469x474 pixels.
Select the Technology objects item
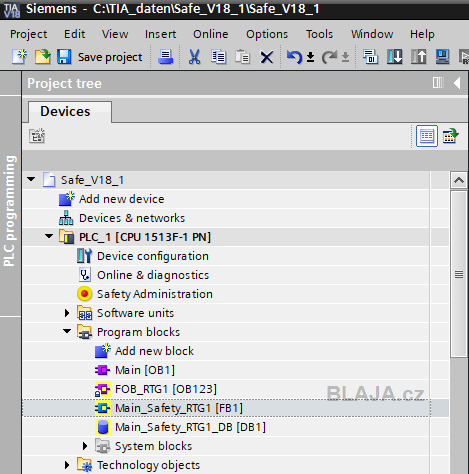[149, 465]
